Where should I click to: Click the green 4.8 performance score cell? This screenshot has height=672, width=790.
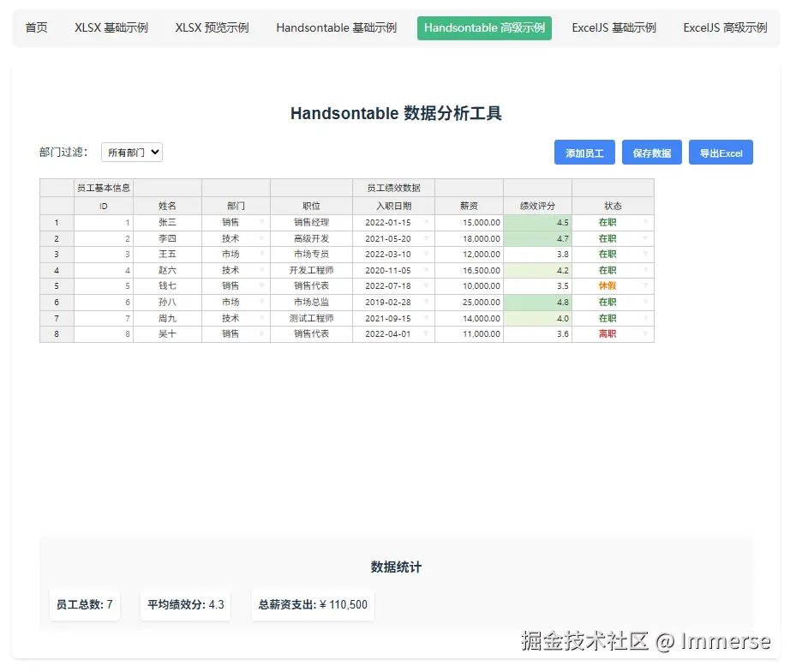537,302
